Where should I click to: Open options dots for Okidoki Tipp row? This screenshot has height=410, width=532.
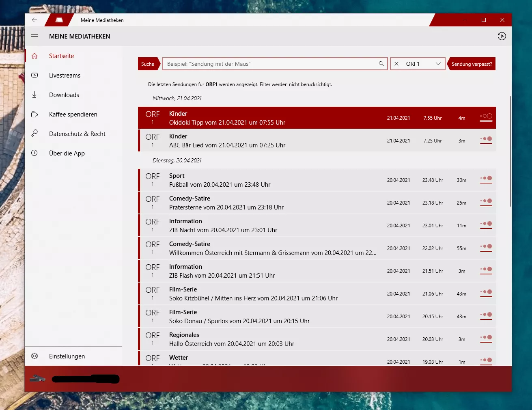pyautogui.click(x=486, y=117)
